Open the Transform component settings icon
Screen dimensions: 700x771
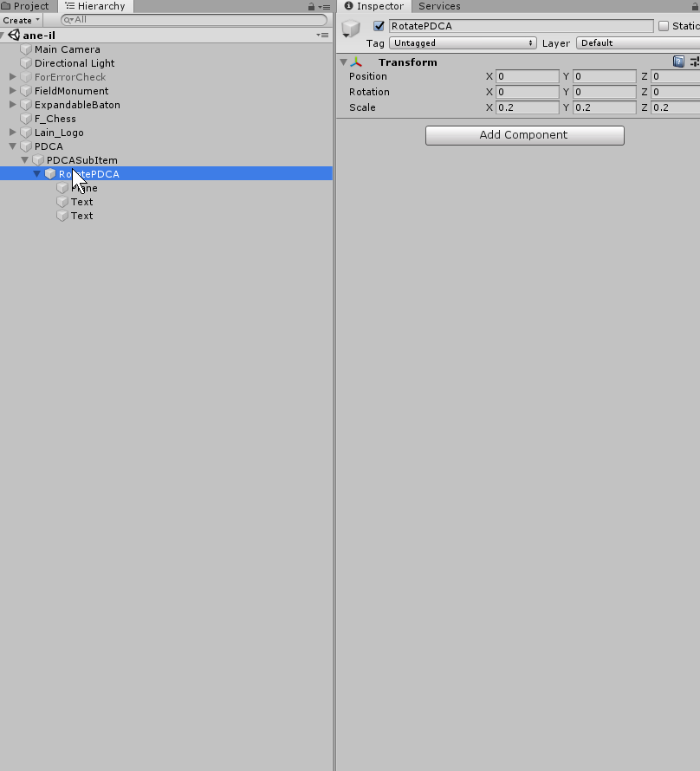tap(694, 62)
